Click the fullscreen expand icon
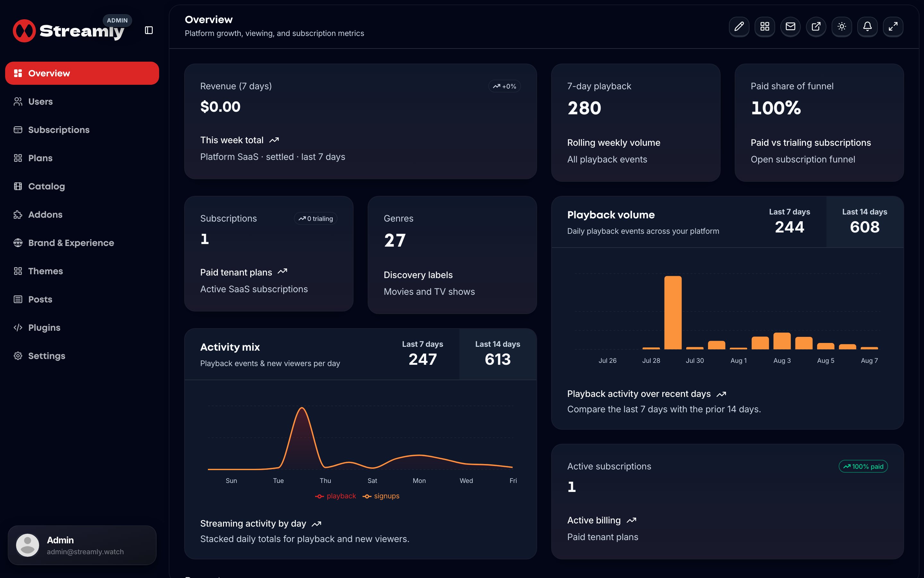This screenshot has width=924, height=578. point(893,26)
